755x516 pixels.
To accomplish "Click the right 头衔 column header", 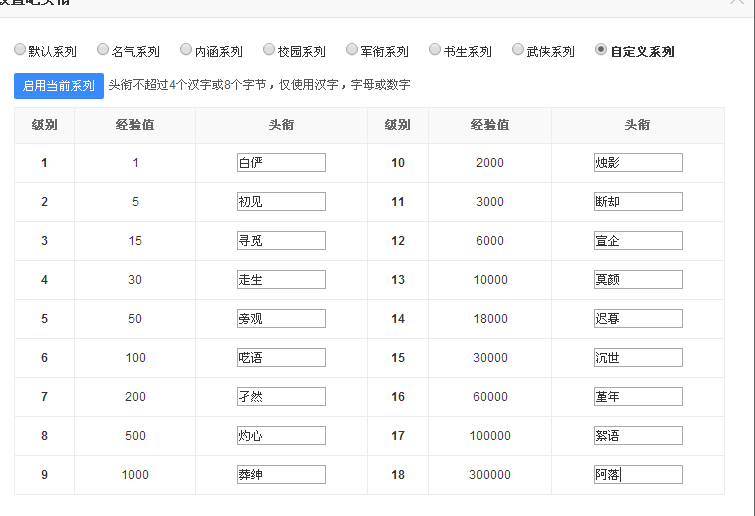I will [638, 125].
